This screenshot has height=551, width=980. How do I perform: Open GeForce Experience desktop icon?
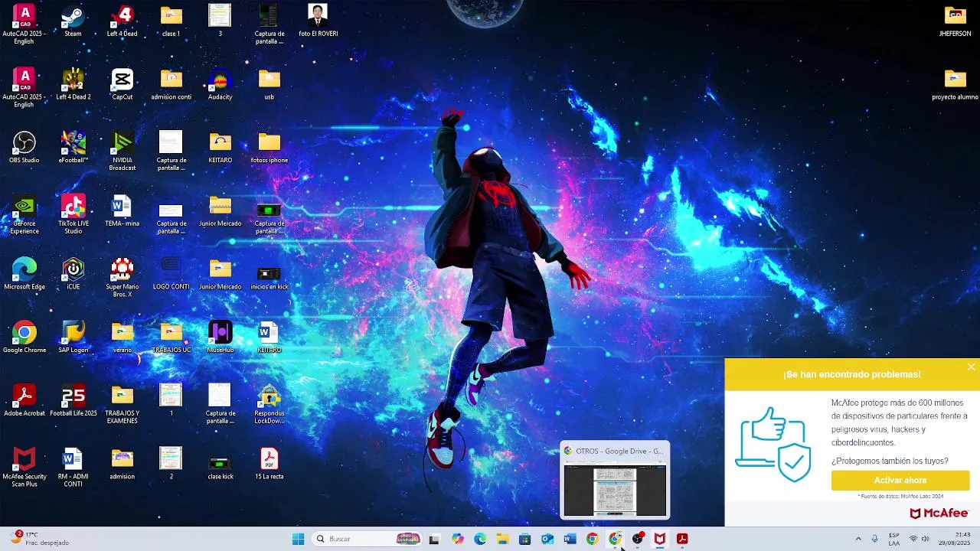coord(24,214)
